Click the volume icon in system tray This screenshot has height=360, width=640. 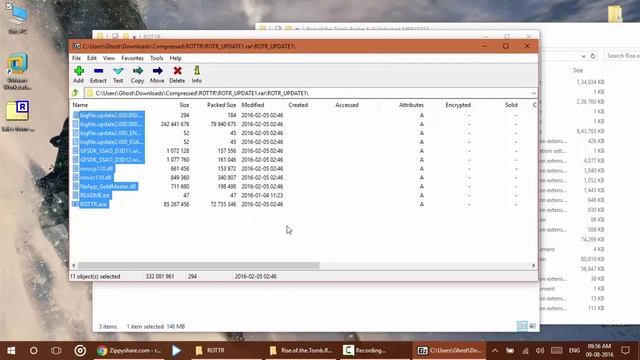[540, 350]
